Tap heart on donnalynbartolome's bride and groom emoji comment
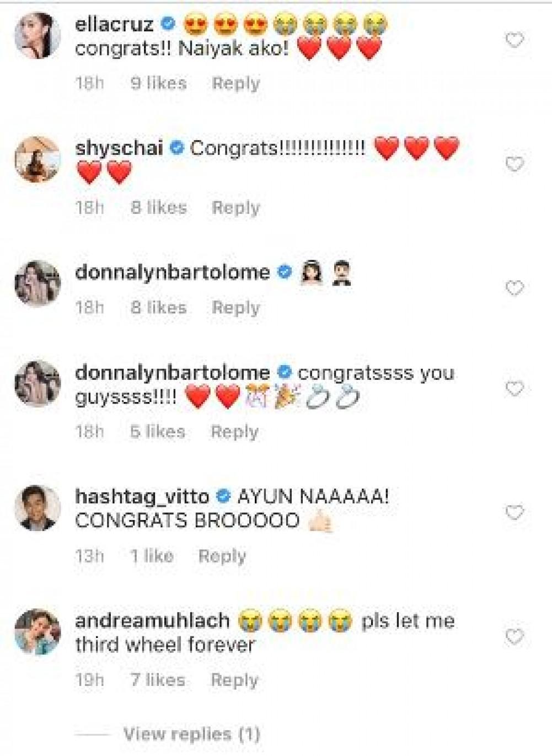Image resolution: width=552 pixels, height=756 pixels. (x=515, y=288)
